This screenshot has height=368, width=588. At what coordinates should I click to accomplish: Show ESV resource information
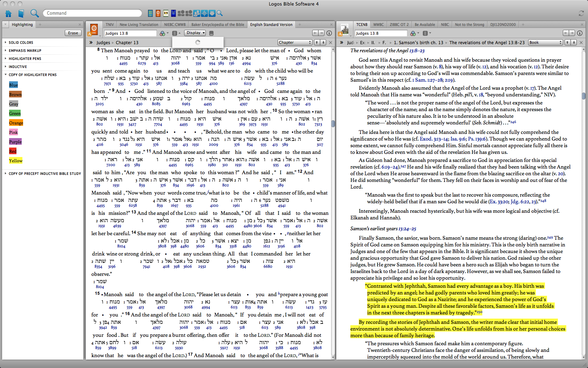tap(329, 33)
